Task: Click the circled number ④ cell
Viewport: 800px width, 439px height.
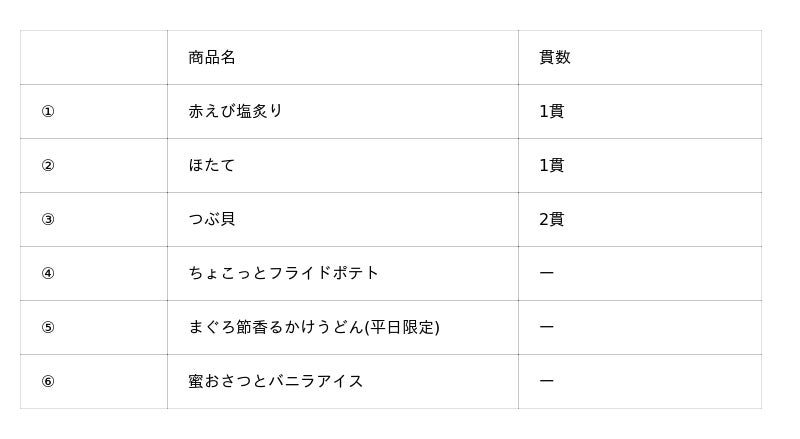Action: 48,274
